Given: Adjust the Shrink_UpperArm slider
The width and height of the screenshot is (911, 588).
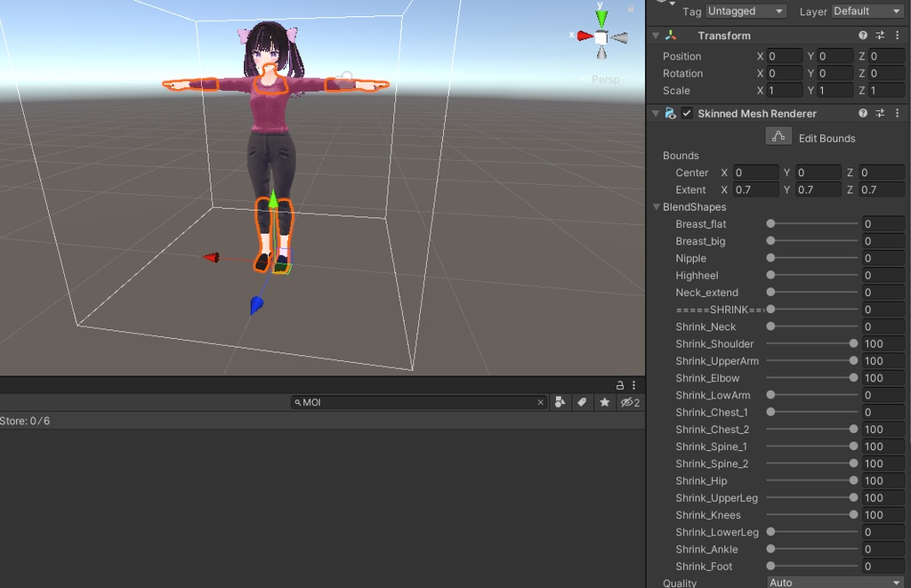Looking at the screenshot, I should point(812,361).
